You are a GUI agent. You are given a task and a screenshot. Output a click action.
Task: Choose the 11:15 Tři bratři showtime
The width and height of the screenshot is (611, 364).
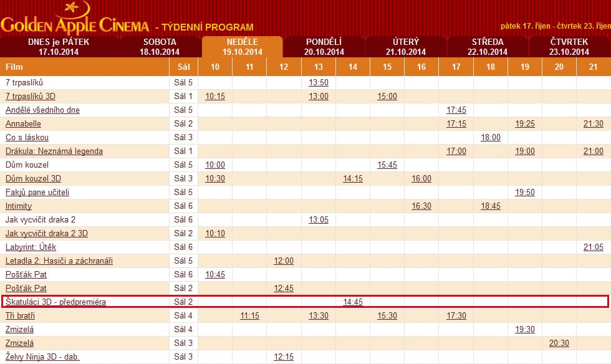coord(249,316)
